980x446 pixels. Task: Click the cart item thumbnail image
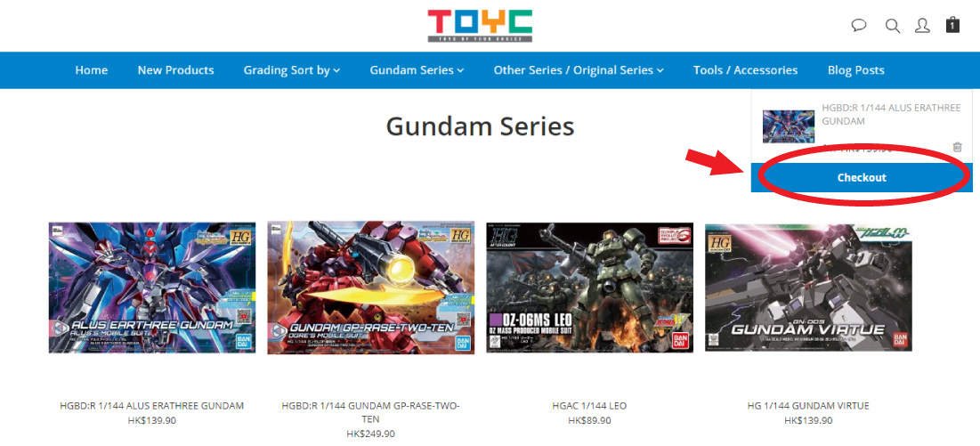pos(788,126)
